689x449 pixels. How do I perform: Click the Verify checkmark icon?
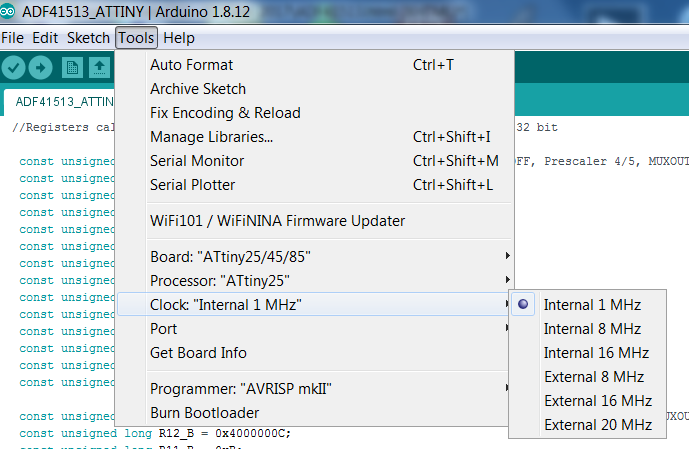click(x=13, y=68)
